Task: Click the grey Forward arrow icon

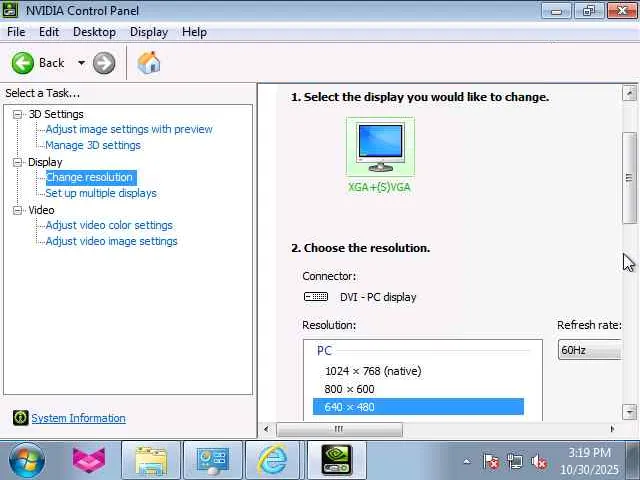Action: click(x=104, y=63)
